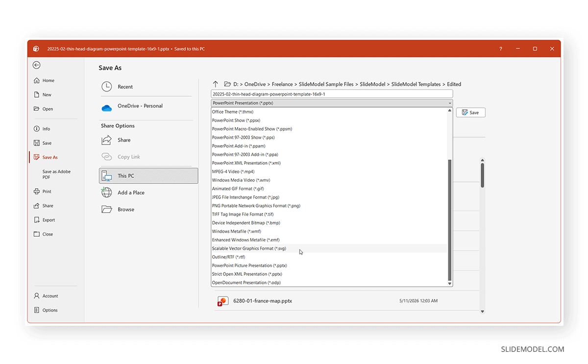This screenshot has height=364, width=588.
Task: Select OneDrive - Personal location
Action: coord(140,106)
